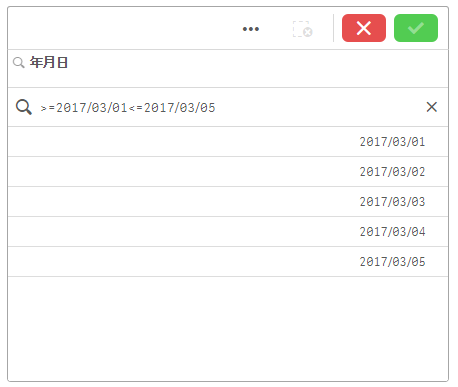The height and width of the screenshot is (387, 458).
Task: Choose the 2017/03/05 date row
Action: pos(228,262)
